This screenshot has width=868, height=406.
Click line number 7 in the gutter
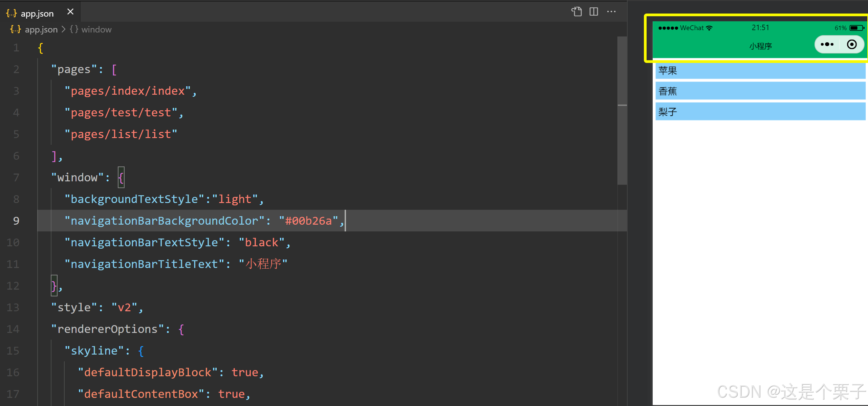coord(16,178)
